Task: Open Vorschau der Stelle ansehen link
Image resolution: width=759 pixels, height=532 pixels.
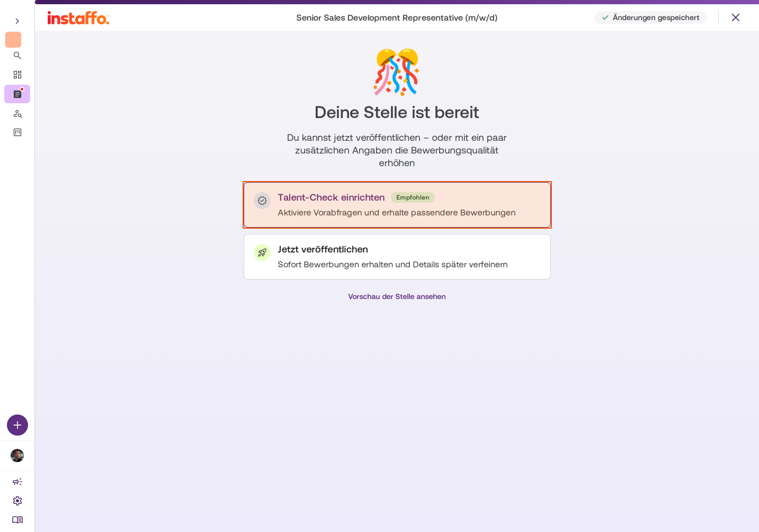Action: point(397,296)
